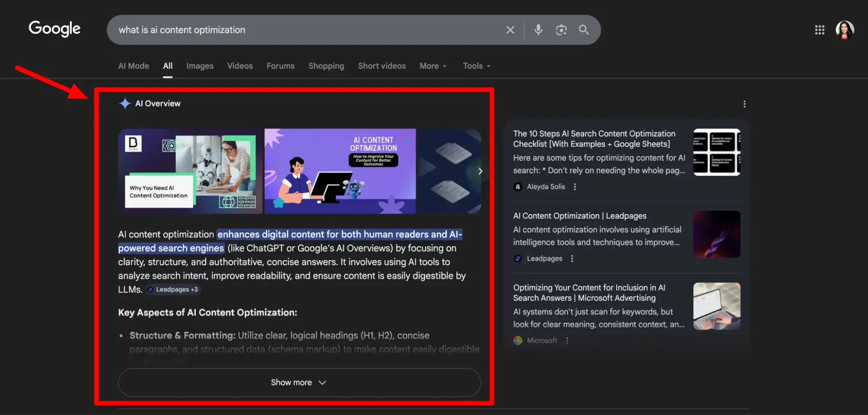868x415 pixels.
Task: Click the search magnifier to run search
Action: pyautogui.click(x=584, y=30)
